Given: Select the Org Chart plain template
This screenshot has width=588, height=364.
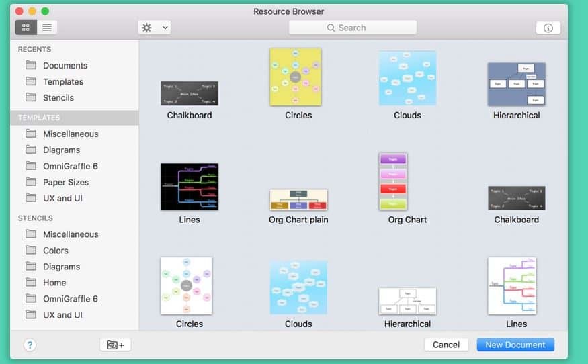Looking at the screenshot, I should click(298, 199).
